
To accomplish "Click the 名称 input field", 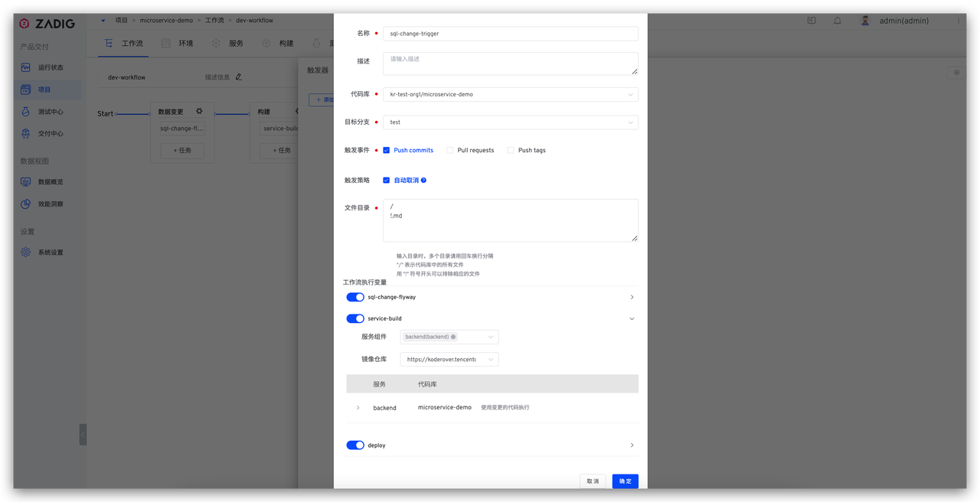I will pos(511,34).
